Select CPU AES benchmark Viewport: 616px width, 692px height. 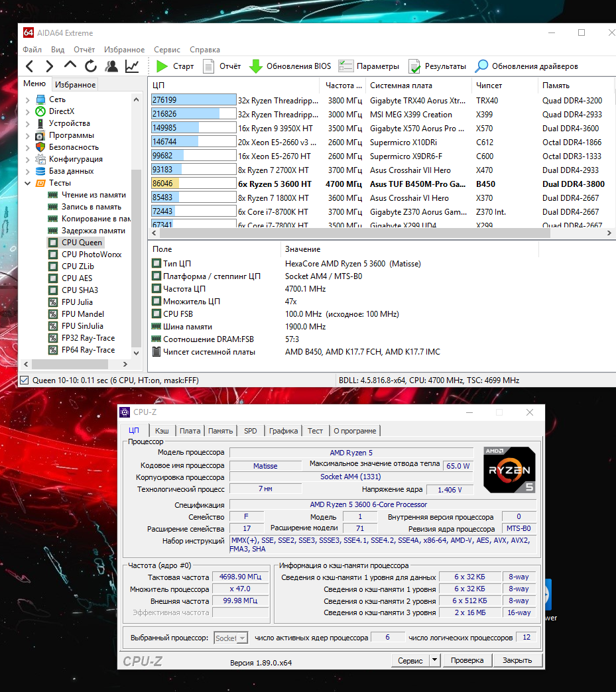[71, 278]
